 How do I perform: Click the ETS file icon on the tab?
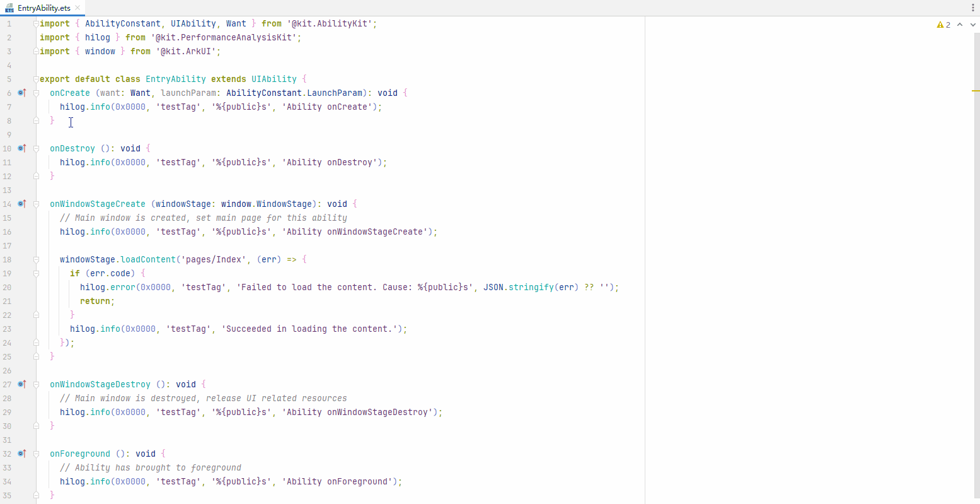pyautogui.click(x=9, y=8)
